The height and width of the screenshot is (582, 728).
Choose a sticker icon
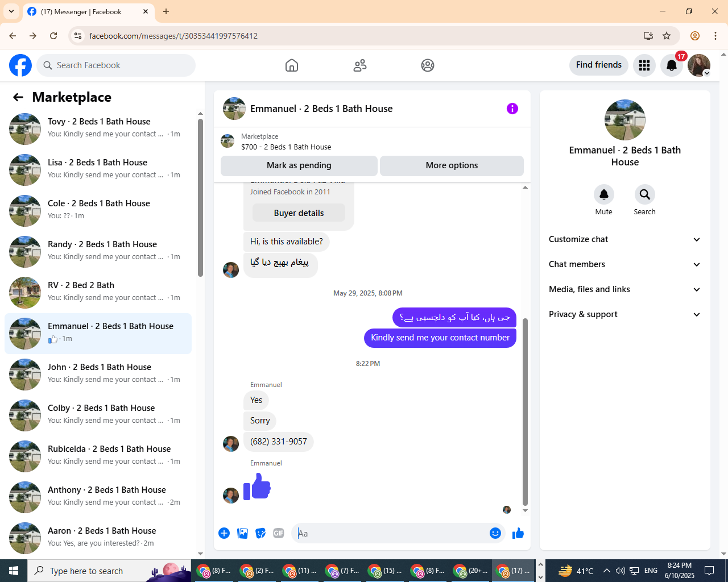260,533
